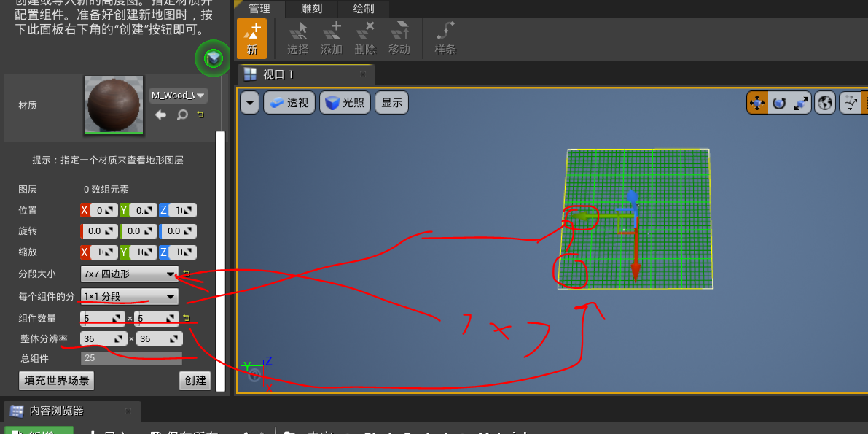Close the 内容浏览器 tab
The image size is (868, 434).
(128, 411)
